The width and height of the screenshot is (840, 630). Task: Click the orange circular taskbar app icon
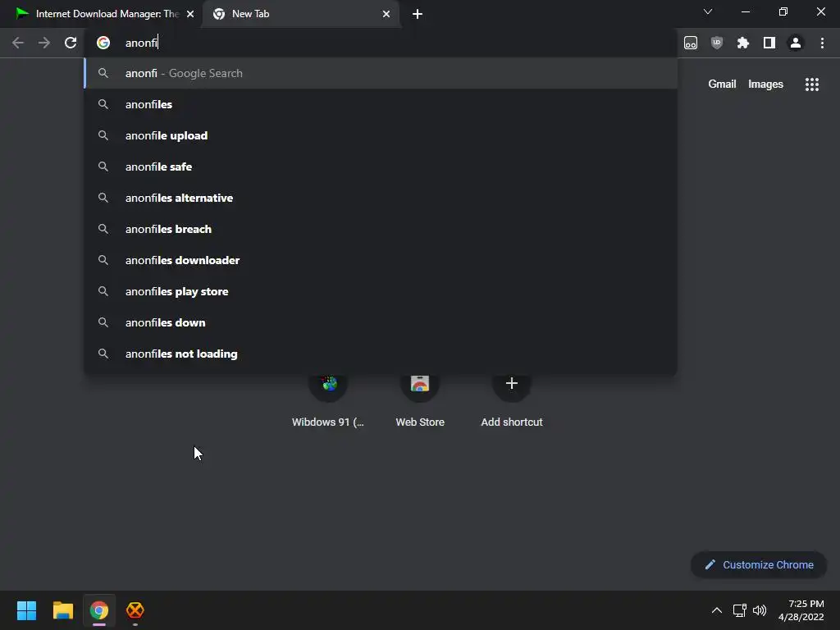135,610
